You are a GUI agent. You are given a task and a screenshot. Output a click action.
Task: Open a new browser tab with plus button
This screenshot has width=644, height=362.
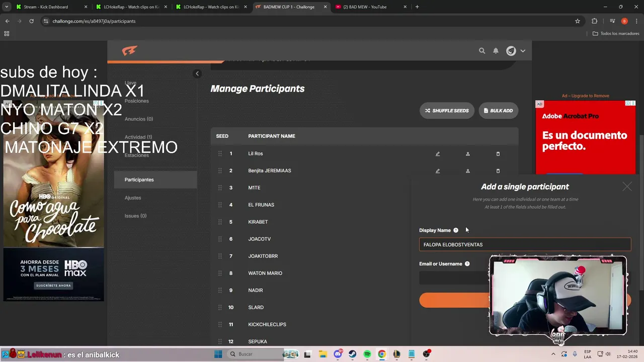pos(417,7)
